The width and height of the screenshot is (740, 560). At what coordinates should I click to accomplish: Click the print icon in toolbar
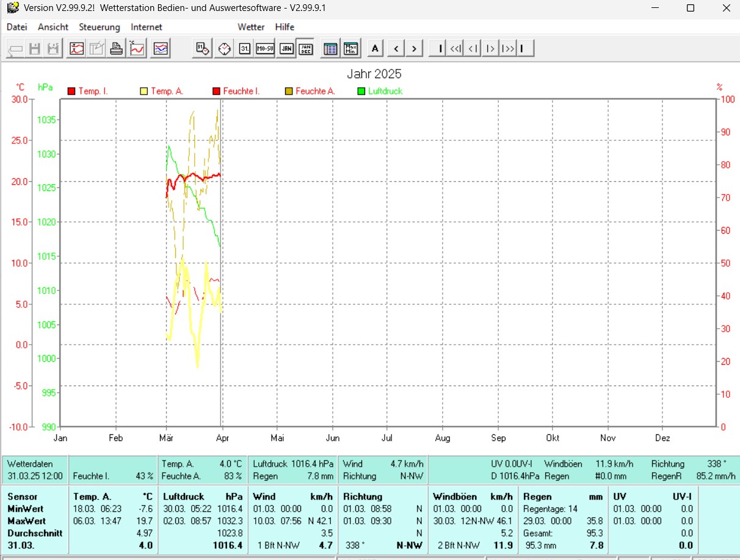117,49
